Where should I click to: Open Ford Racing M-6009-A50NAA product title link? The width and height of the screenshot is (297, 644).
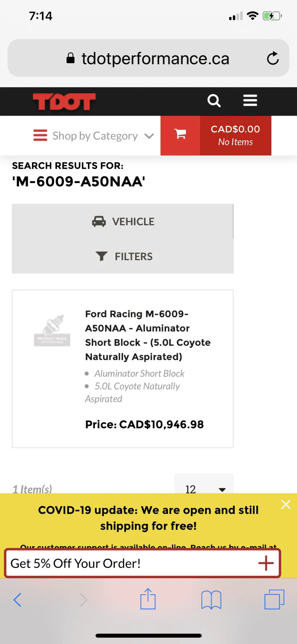(x=148, y=335)
